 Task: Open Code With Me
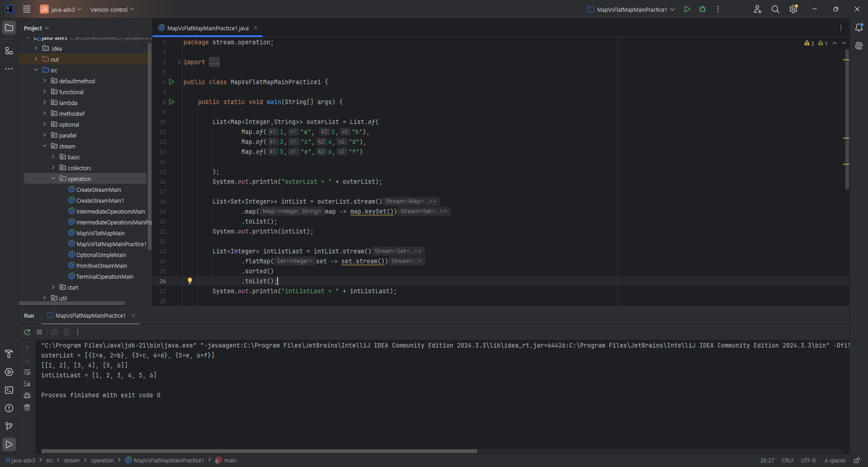click(758, 9)
